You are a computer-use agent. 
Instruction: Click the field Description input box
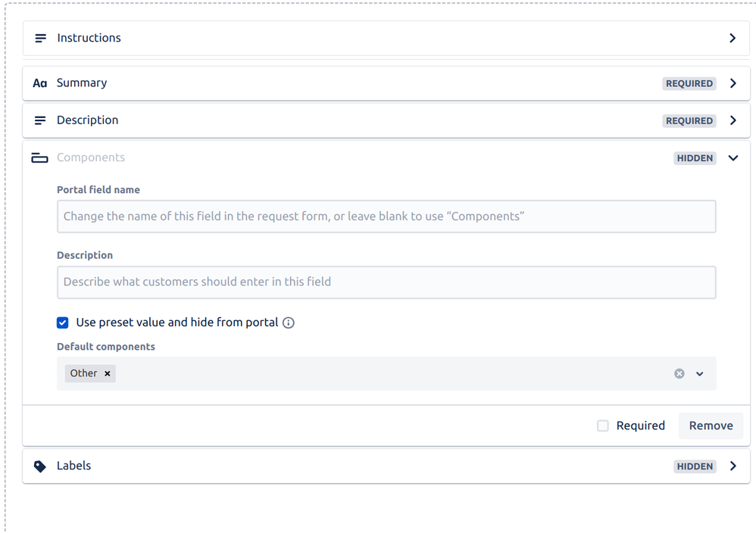[x=386, y=281]
